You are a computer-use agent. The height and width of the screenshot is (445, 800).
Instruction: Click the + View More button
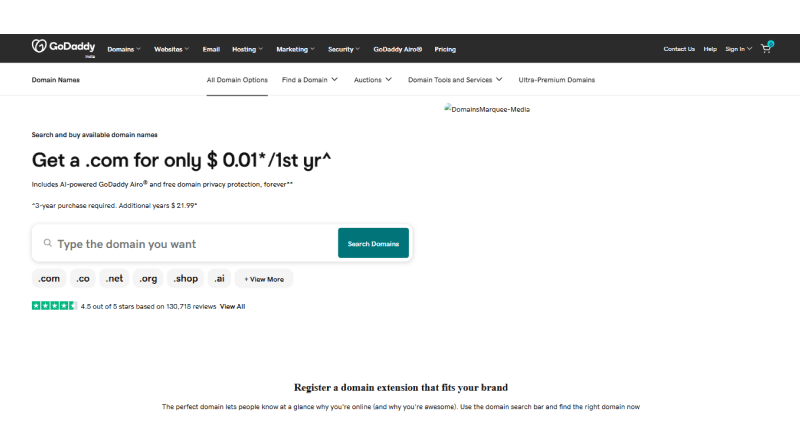click(264, 279)
